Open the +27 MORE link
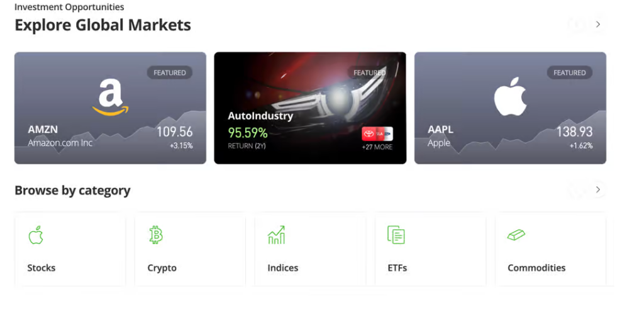The image size is (644, 309). pyautogui.click(x=377, y=147)
